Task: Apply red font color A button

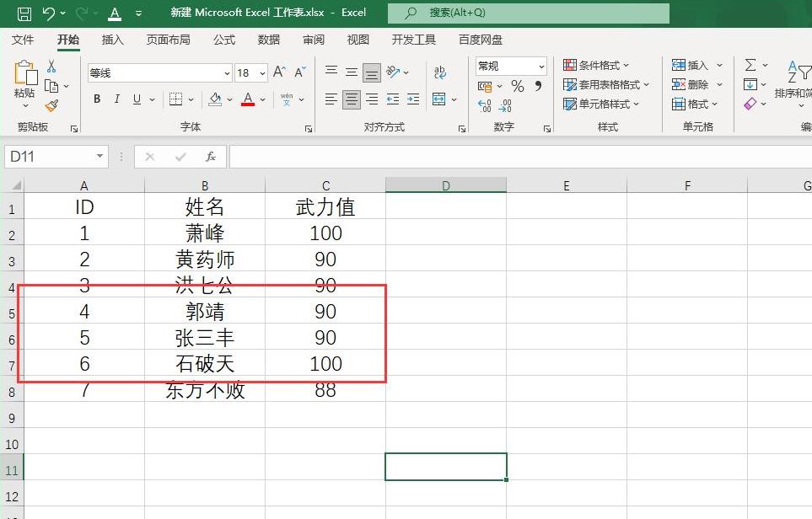Action: pos(248,99)
